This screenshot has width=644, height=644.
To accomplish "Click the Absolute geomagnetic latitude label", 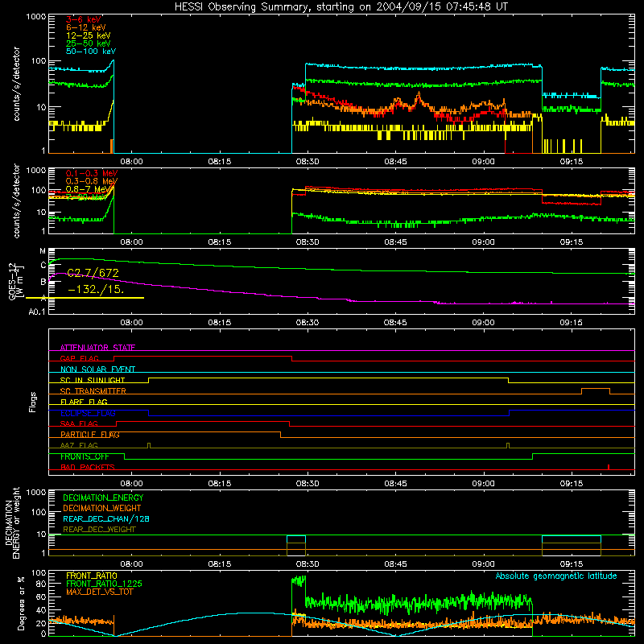I will pyautogui.click(x=556, y=576).
